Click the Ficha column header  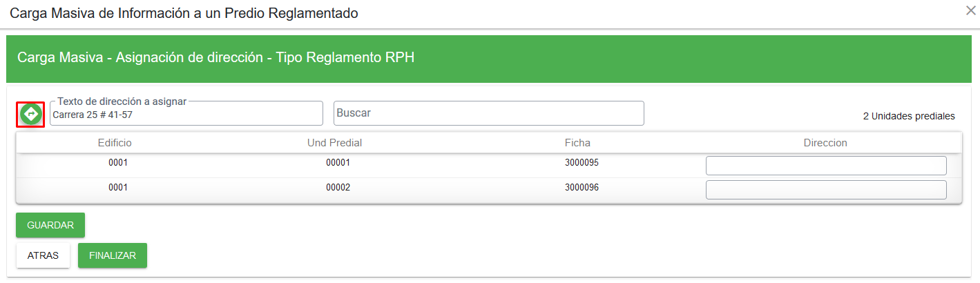577,143
